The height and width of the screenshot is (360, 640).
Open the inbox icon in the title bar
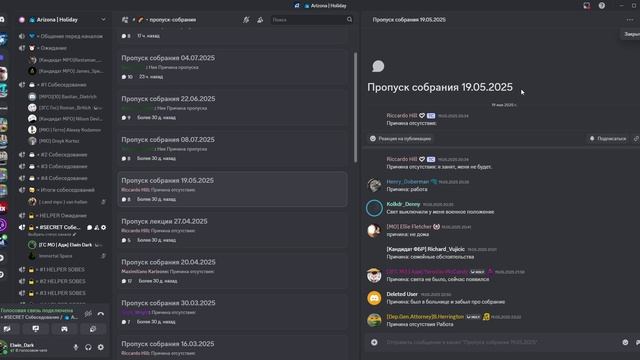587,6
